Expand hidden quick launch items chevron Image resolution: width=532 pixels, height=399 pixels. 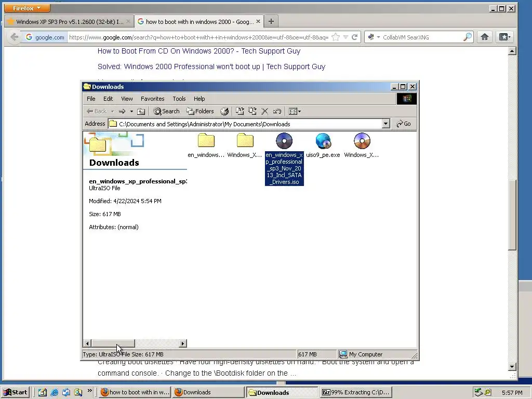coord(89,391)
